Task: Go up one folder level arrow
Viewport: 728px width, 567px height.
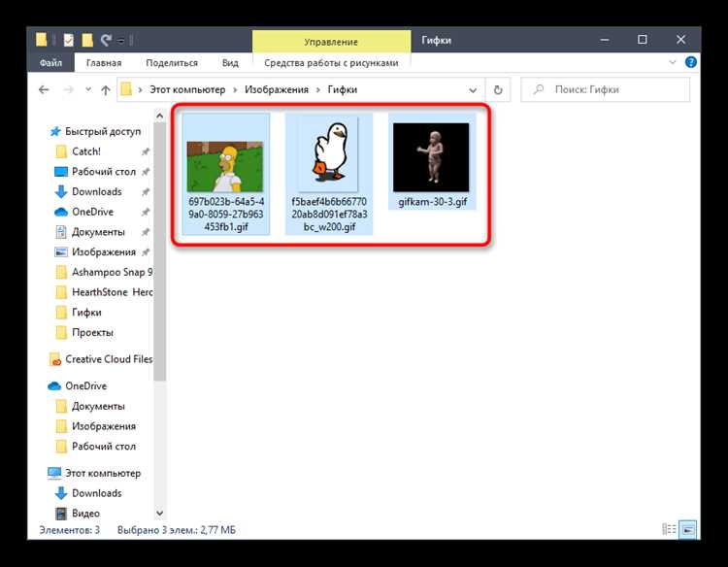Action: 106,90
